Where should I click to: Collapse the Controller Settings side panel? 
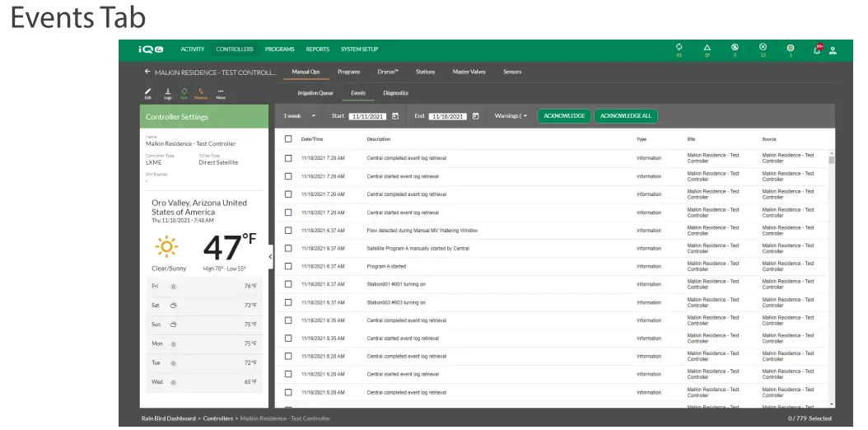[270, 257]
